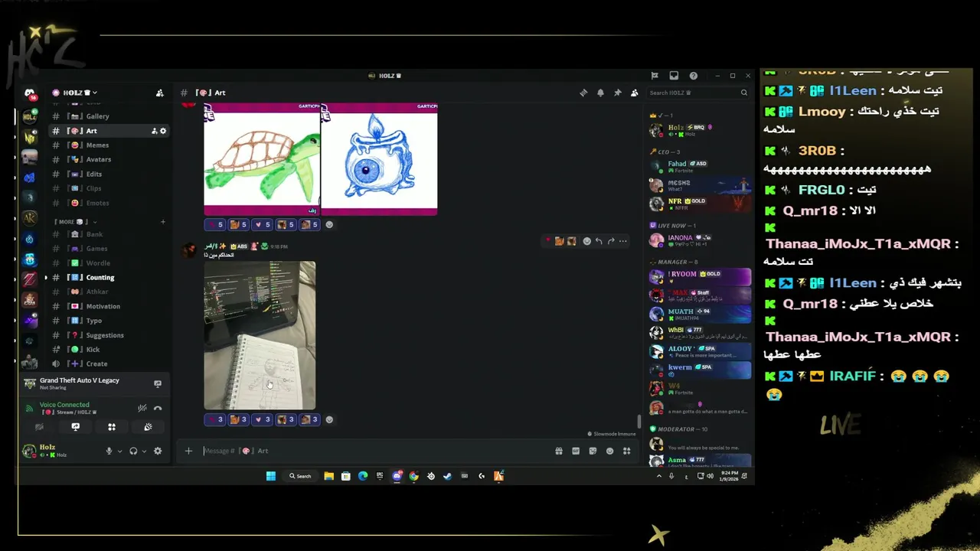This screenshot has height=551, width=980.
Task: Disconnect from voice call
Action: 158,408
